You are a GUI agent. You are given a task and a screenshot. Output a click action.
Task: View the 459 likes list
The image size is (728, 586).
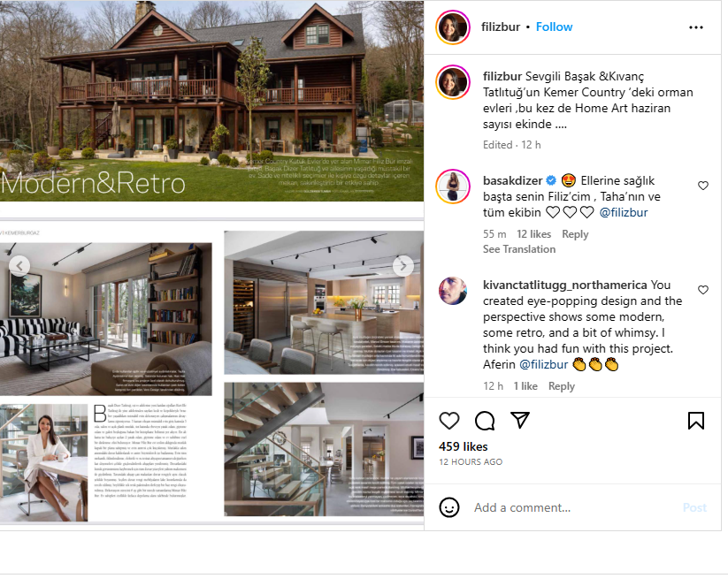tap(463, 446)
